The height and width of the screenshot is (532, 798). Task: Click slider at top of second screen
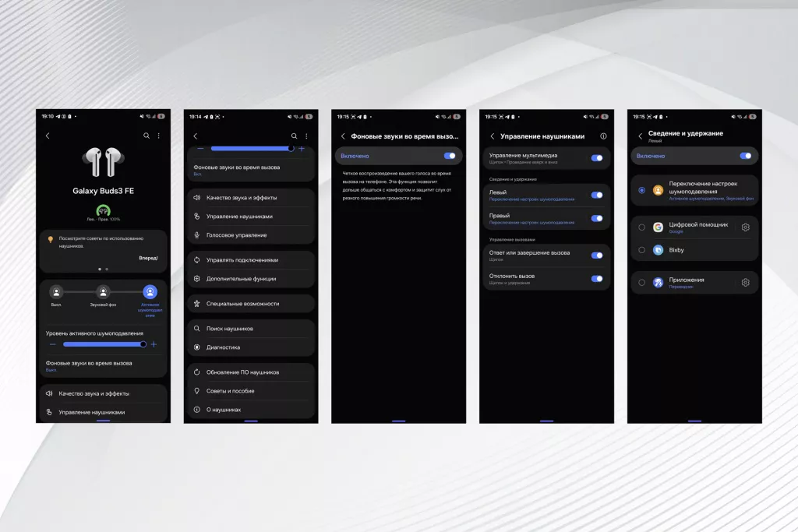coord(252,149)
